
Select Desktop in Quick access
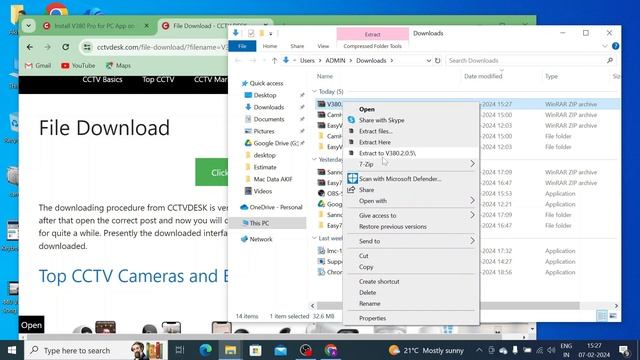click(x=265, y=95)
